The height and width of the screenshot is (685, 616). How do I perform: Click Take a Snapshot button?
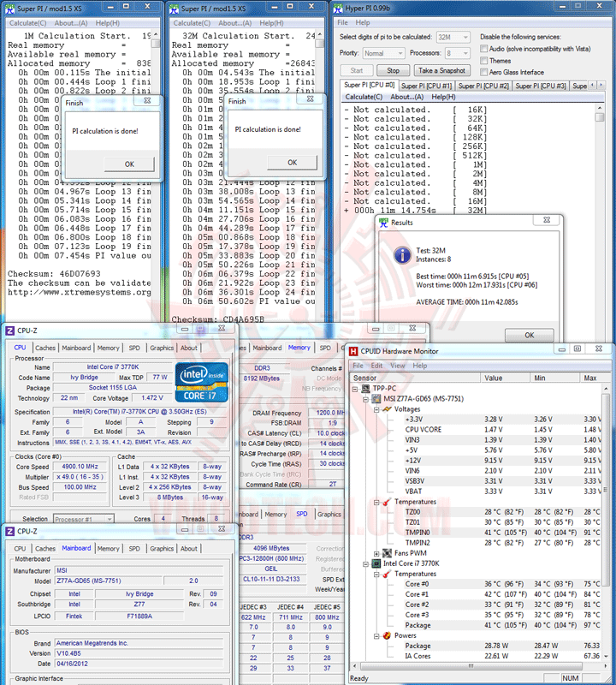tap(441, 70)
